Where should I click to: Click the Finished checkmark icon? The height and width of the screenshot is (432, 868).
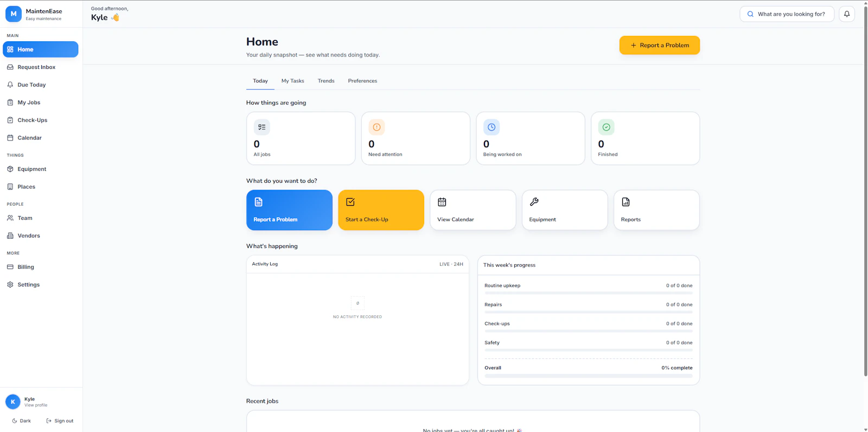607,127
